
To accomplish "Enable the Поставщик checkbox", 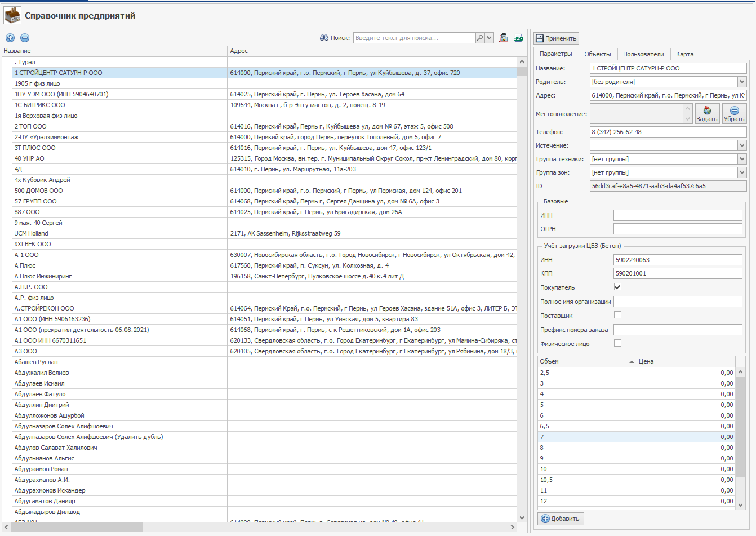I will point(617,315).
